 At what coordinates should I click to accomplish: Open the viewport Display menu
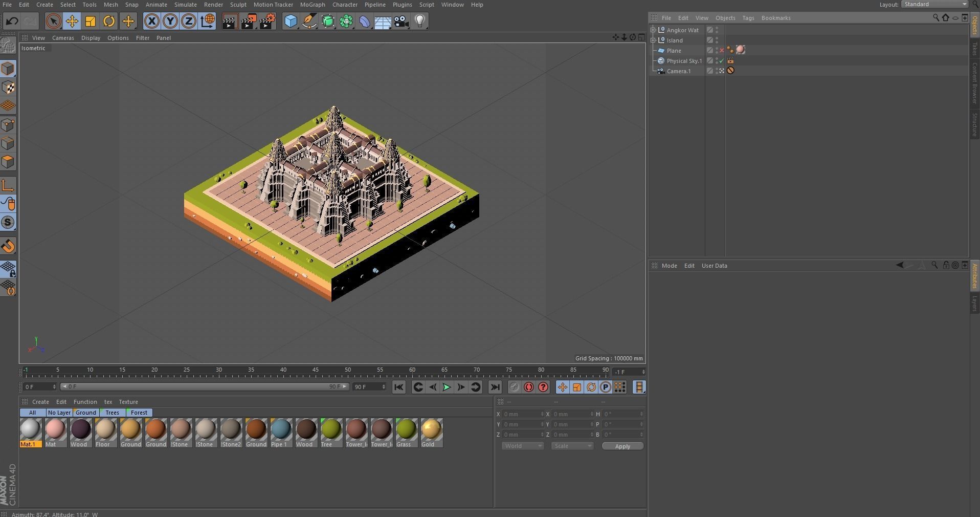[x=91, y=38]
